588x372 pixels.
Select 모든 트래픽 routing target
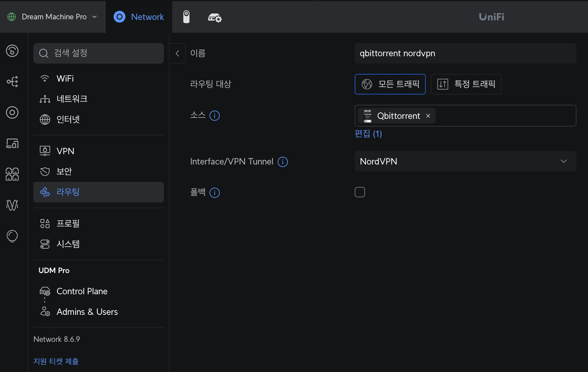(390, 84)
